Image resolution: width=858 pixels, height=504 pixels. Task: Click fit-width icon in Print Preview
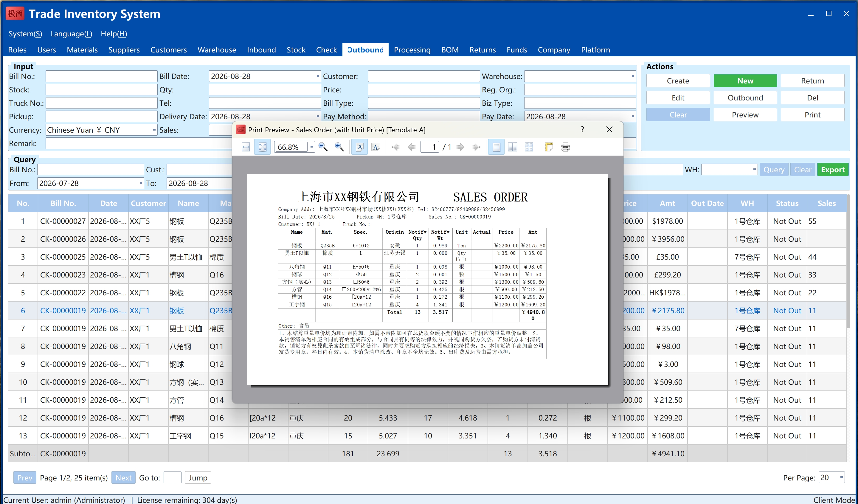click(246, 147)
